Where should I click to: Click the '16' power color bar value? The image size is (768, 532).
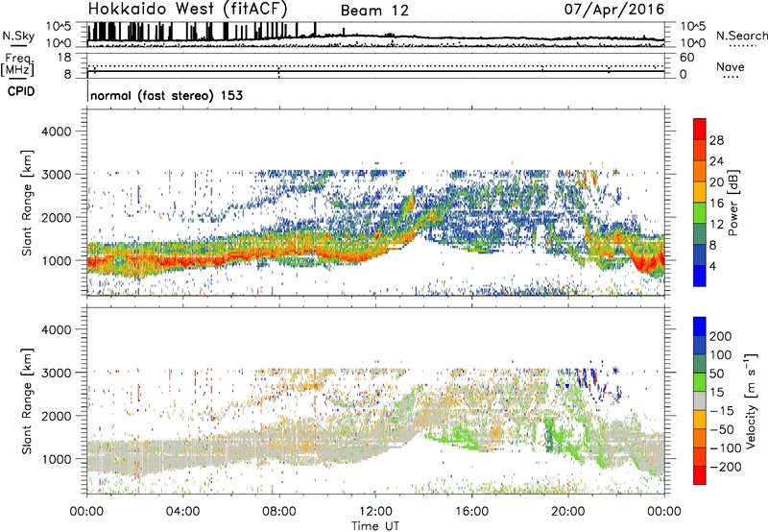coord(716,204)
